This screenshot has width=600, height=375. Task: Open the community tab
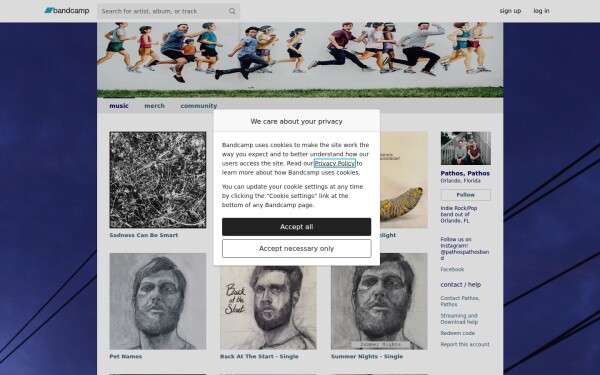coord(199,106)
